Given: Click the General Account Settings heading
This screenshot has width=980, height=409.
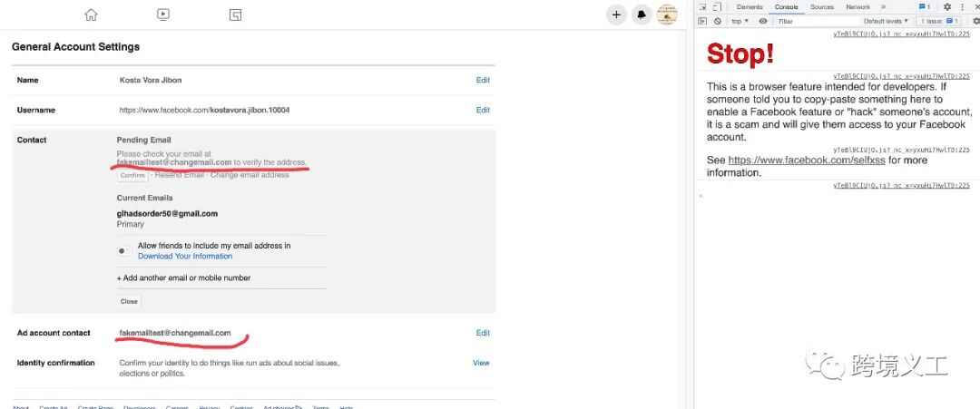Looking at the screenshot, I should click(x=75, y=47).
